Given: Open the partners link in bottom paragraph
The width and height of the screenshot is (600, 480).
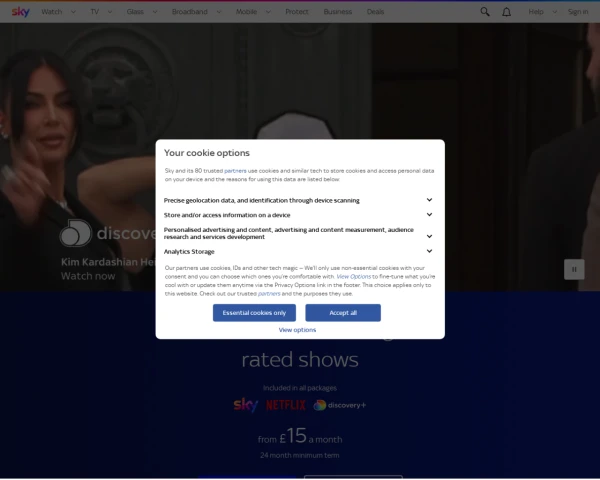Looking at the screenshot, I should tap(269, 294).
